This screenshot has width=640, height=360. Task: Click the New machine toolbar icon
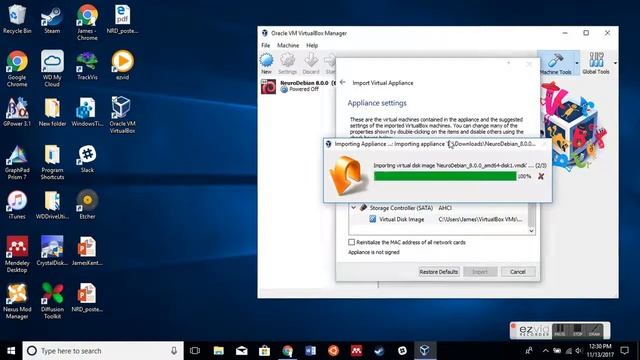click(267, 64)
